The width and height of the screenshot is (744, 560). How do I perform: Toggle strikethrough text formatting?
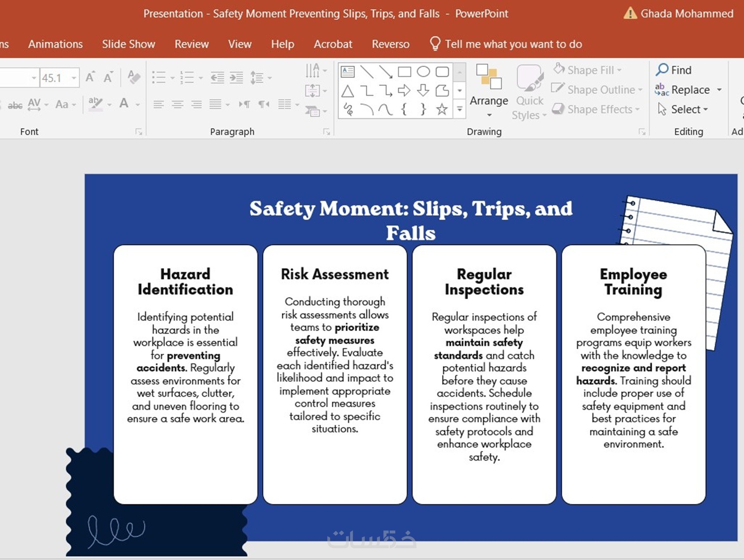pos(15,105)
